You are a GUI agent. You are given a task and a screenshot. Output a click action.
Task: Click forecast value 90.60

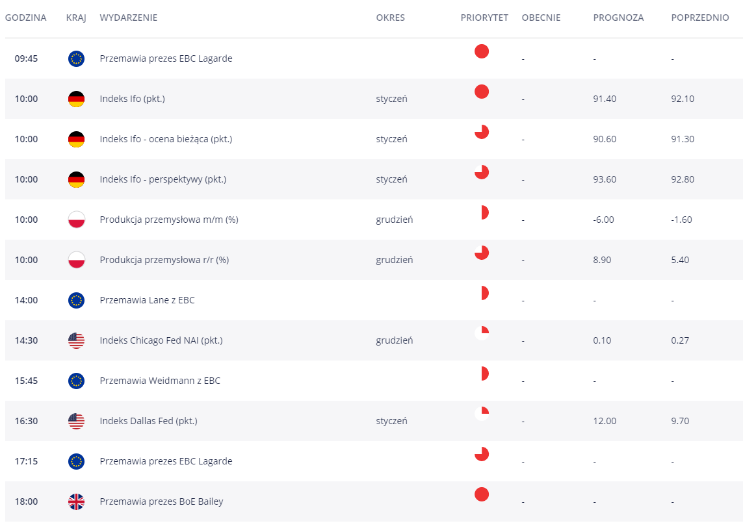[x=605, y=139]
